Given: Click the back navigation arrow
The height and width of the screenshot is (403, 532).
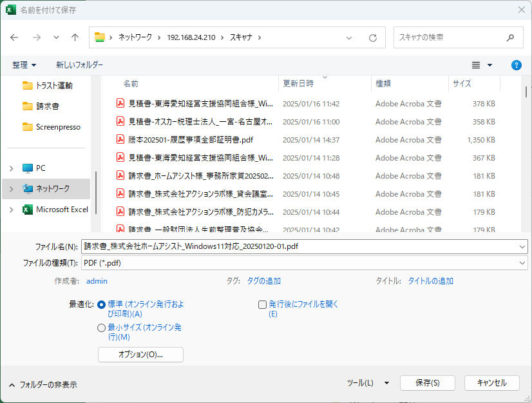Looking at the screenshot, I should tap(15, 37).
